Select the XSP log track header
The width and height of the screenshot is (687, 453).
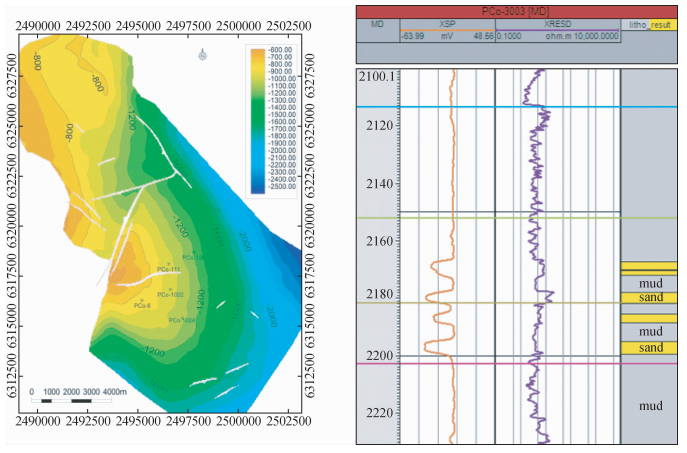tap(445, 23)
